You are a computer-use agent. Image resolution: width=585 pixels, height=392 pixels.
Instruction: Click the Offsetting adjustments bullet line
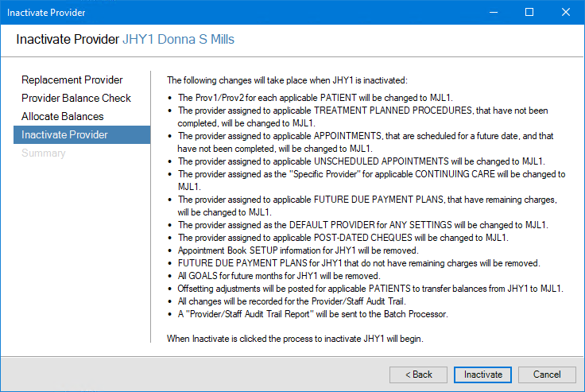click(x=370, y=288)
